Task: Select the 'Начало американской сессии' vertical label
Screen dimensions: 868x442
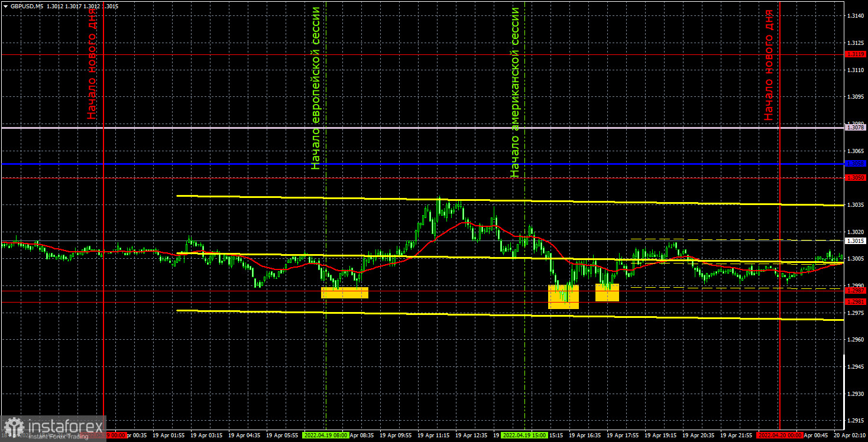Action: point(515,92)
